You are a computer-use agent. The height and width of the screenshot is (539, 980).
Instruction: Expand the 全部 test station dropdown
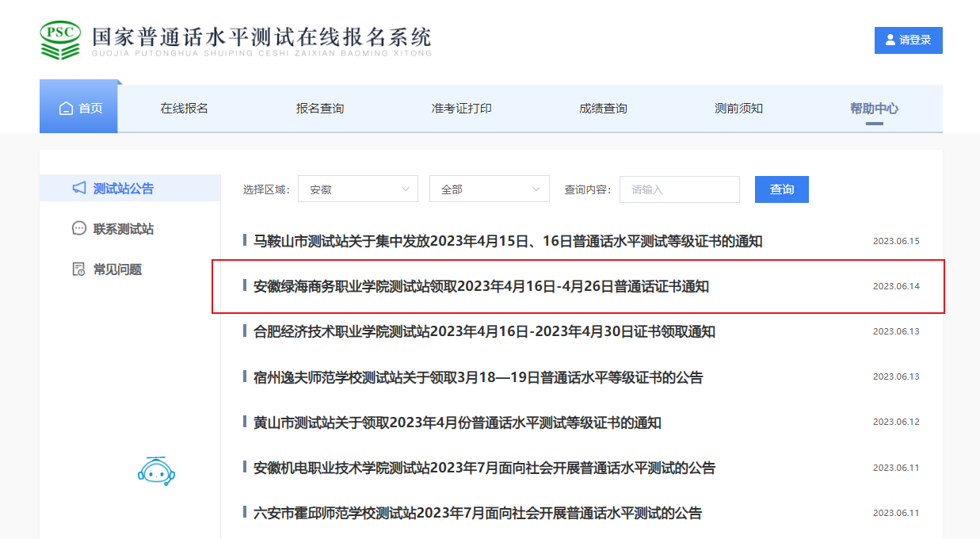coord(489,189)
